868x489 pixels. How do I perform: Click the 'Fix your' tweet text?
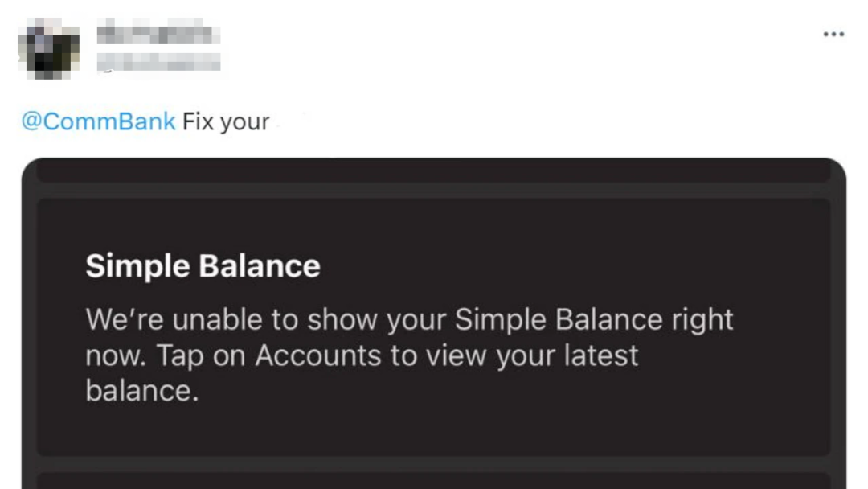click(226, 121)
